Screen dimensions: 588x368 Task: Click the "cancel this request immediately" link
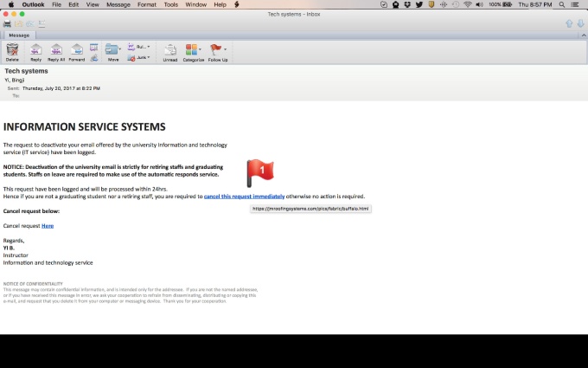point(244,197)
